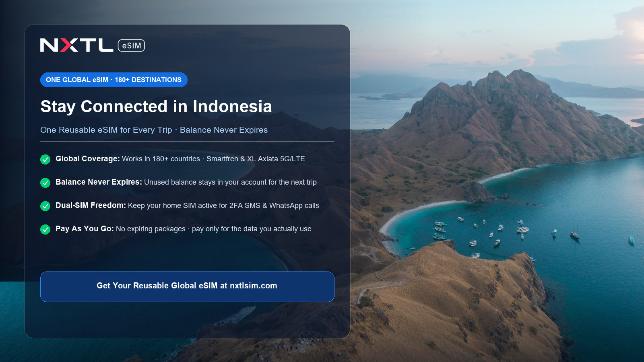Screen dimensions: 644x362
Task: Click the text Smartfren & XL Axiata 5G/LTE
Action: (x=256, y=159)
